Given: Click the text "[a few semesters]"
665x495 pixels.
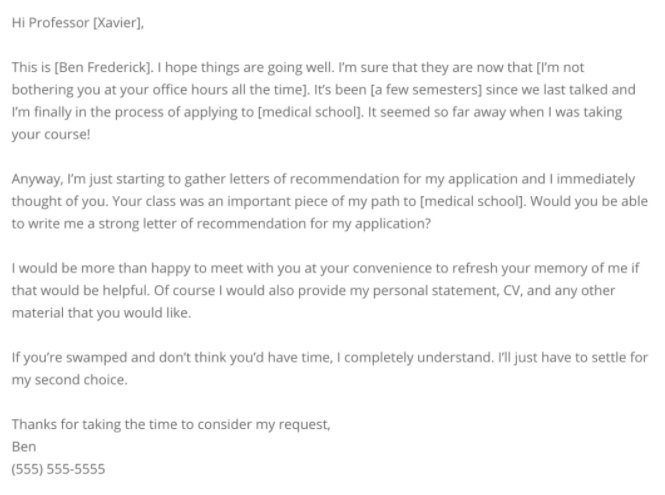Looking at the screenshot, I should 426,90.
